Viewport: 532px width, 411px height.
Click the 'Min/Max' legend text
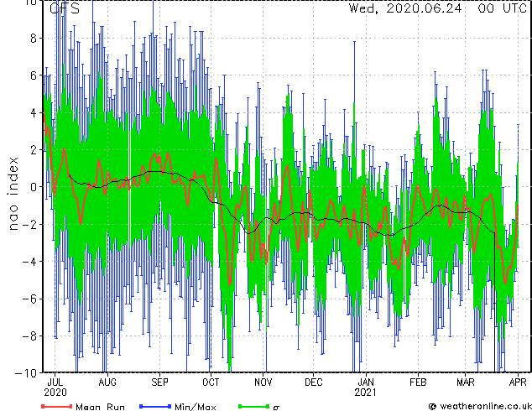pyautogui.click(x=196, y=407)
